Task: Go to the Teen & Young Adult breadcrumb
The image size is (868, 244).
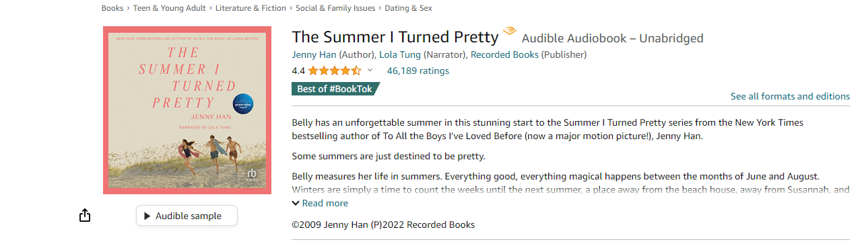Action: 171,8
